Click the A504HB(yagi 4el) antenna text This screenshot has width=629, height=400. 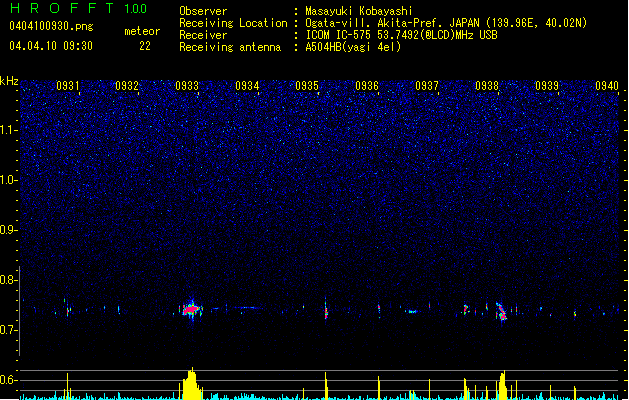(x=353, y=47)
